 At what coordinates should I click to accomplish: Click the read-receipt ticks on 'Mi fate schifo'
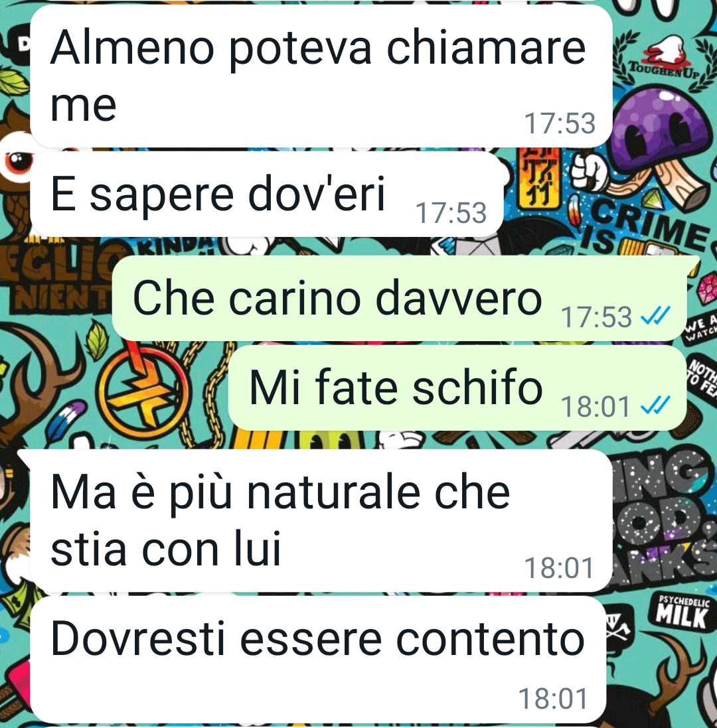655,405
